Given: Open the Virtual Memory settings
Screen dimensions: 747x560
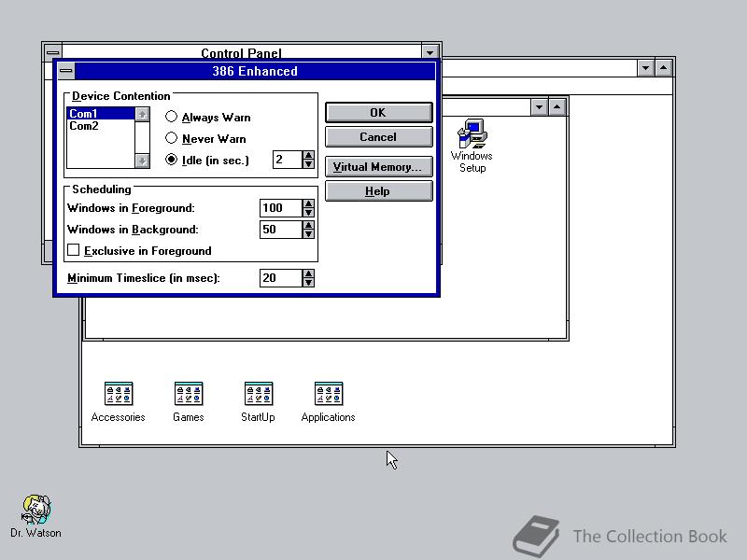Looking at the screenshot, I should 379,167.
